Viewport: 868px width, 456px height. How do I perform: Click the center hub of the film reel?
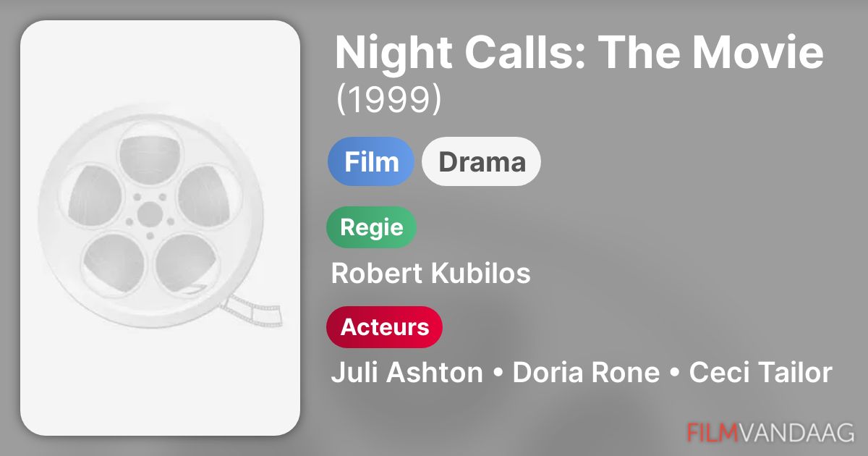click(x=150, y=213)
